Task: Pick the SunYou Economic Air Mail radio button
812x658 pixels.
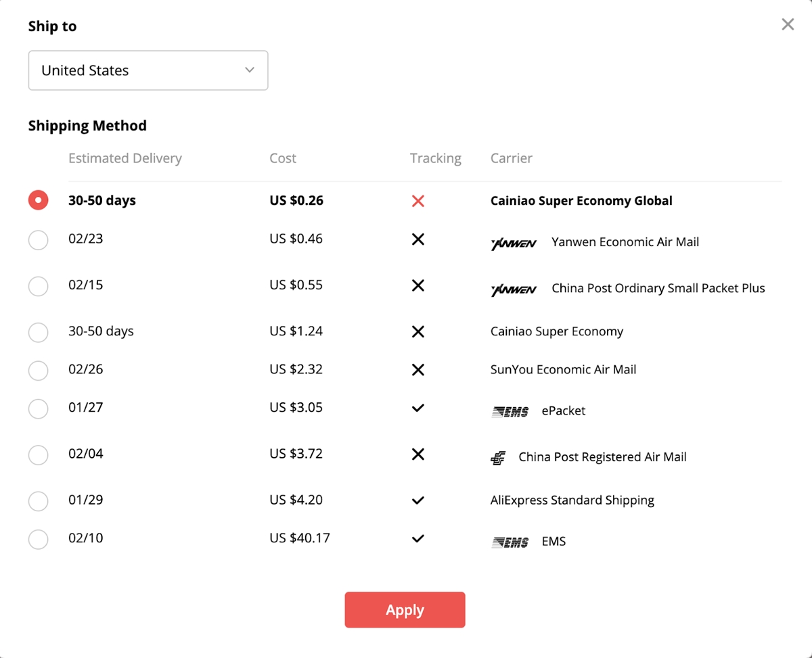Action: 38,371
